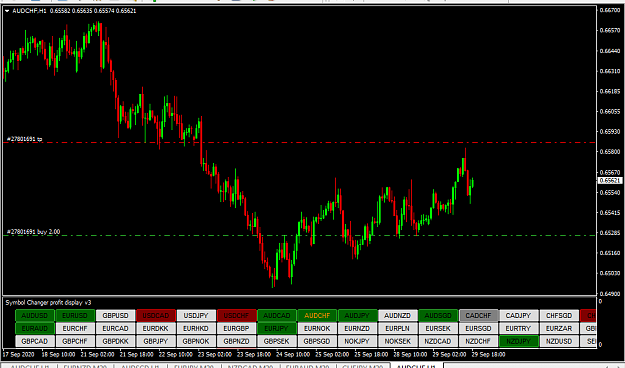The image size is (625, 368).
Task: Switch chart to AUDUSD symbol
Action: (x=35, y=315)
